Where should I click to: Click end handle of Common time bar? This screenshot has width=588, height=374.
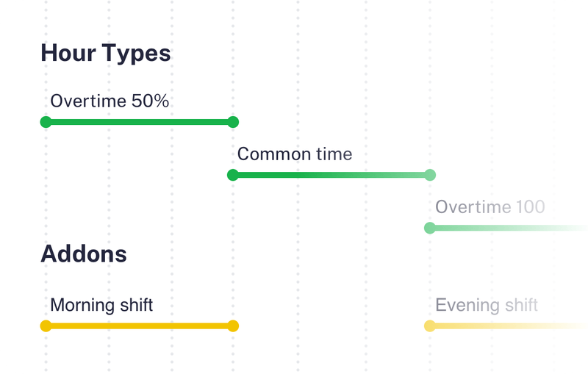coord(430,175)
